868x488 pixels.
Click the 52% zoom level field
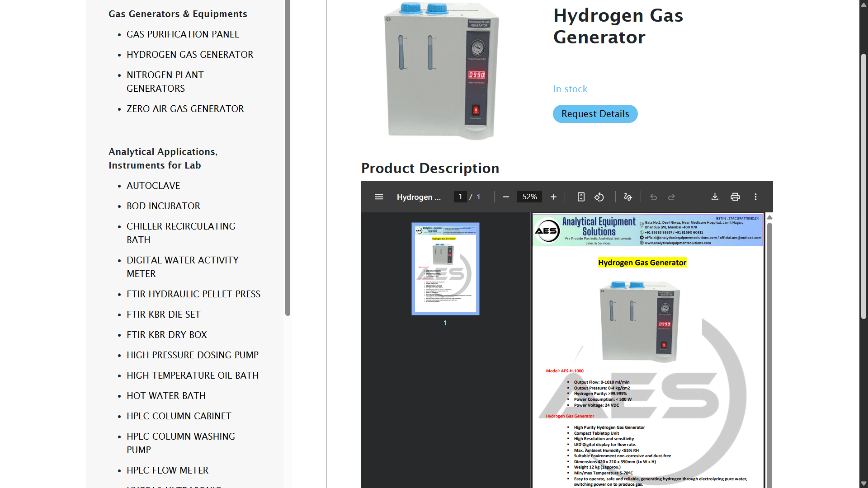pos(529,197)
